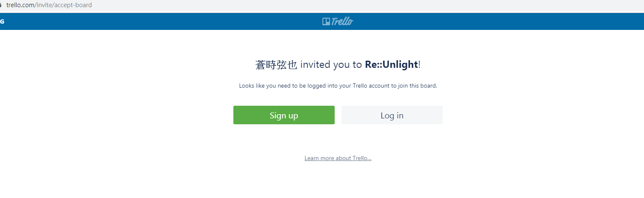Click the 'Looks like you need to be logged' message
This screenshot has height=198, width=644.
pos(338,86)
